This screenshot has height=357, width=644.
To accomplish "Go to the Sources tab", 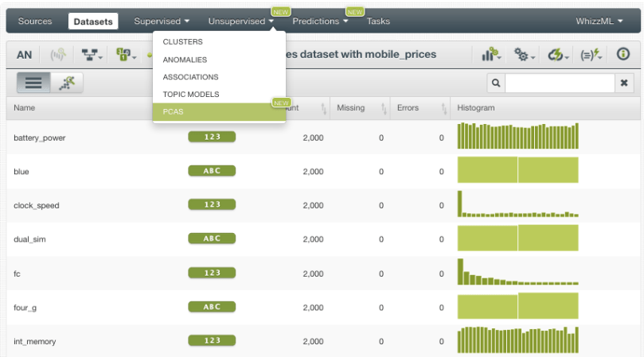I will [34, 21].
